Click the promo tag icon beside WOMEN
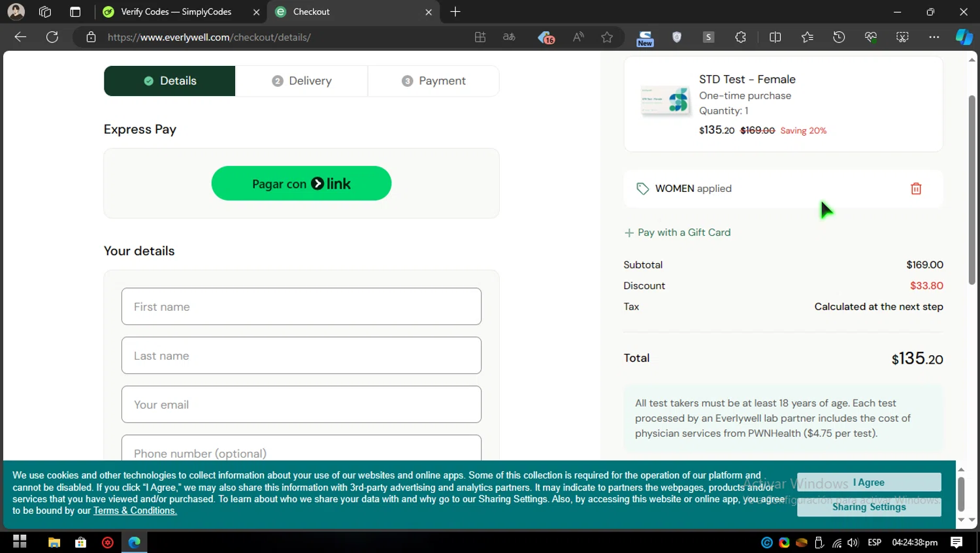980x553 pixels. coord(643,189)
